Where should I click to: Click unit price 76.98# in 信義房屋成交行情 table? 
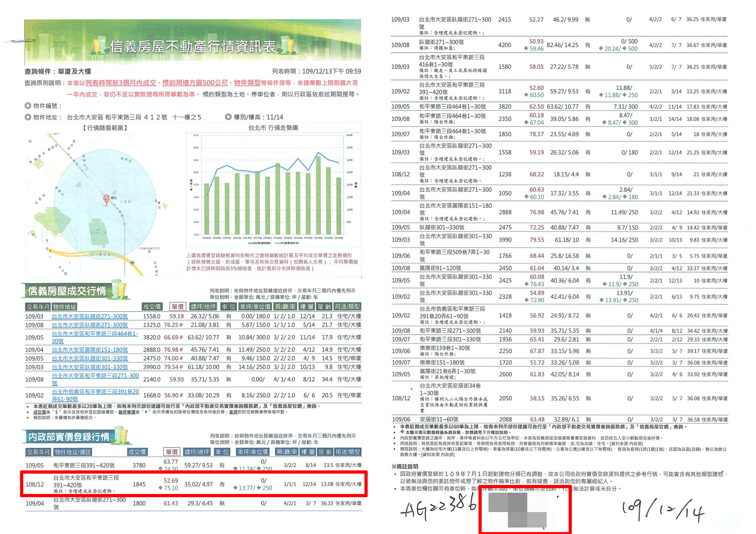coord(173,349)
